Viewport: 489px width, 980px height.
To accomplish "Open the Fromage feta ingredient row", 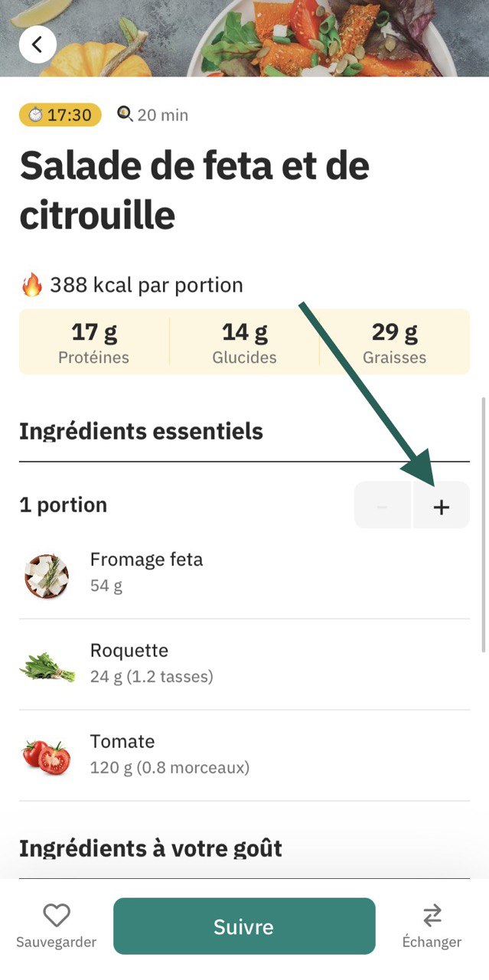I will click(244, 574).
